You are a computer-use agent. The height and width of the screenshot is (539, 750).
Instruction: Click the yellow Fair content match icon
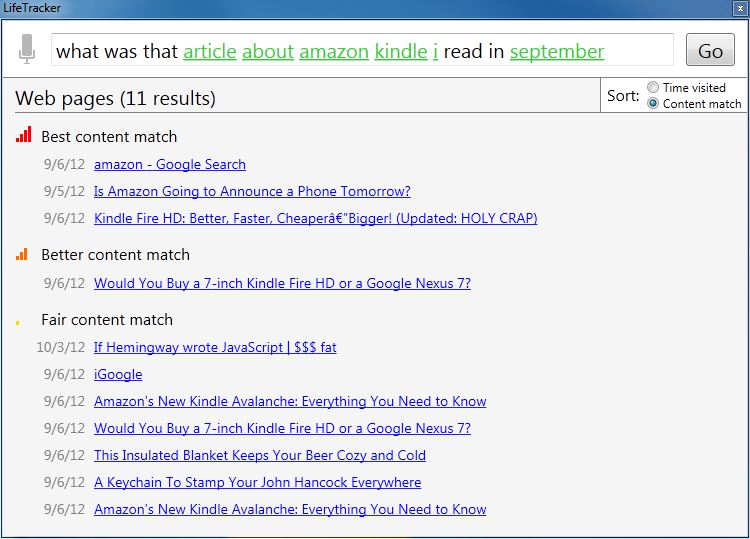[x=18, y=323]
